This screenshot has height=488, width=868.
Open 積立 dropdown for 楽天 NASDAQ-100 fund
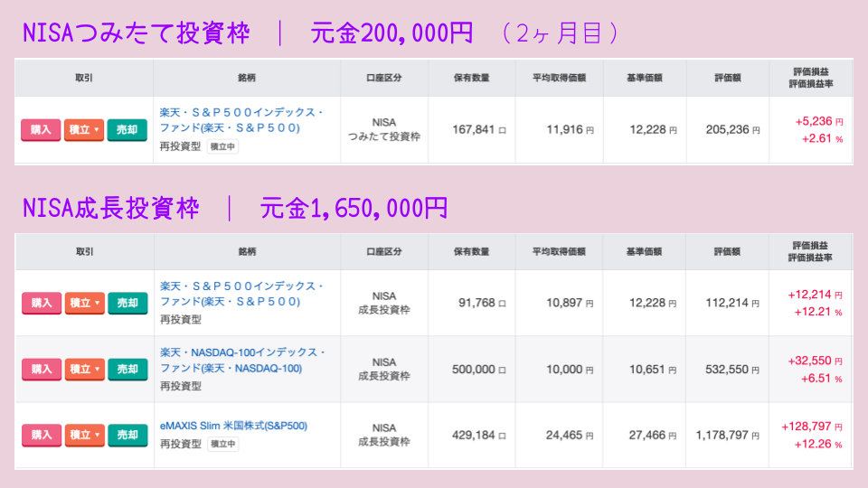(85, 369)
